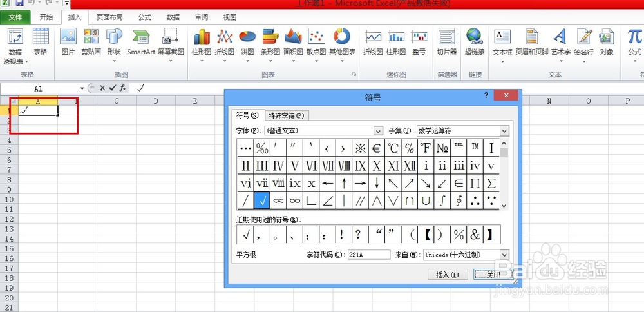Open the Charts group dialog launcher
This screenshot has height=312, width=644.
[354, 75]
